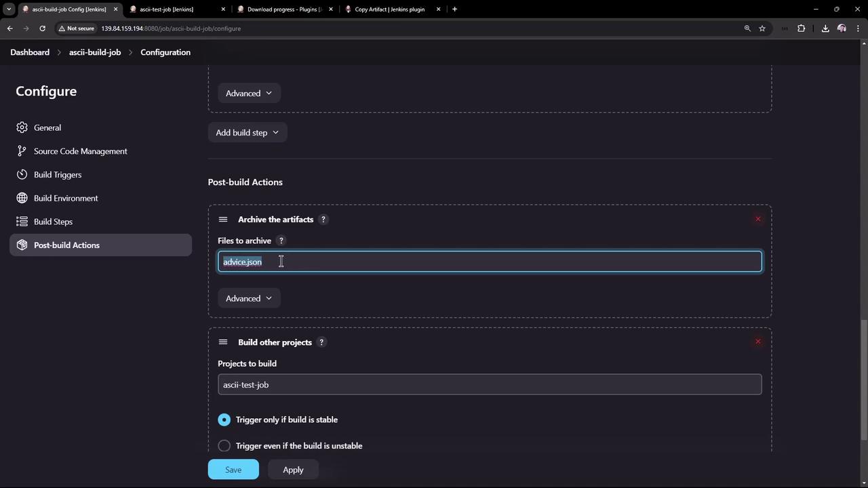This screenshot has height=488, width=868.
Task: Click the Archive the artifacts title
Action: pos(275,220)
